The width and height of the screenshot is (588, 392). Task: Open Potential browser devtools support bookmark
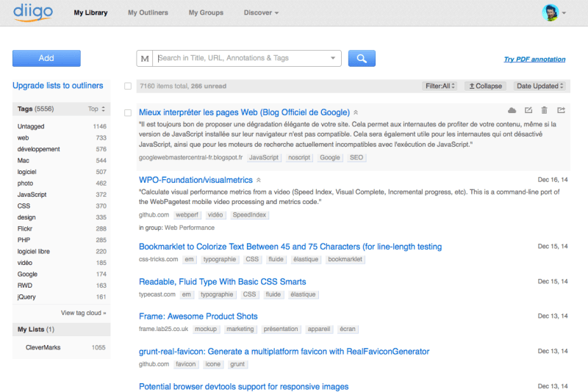click(x=244, y=386)
